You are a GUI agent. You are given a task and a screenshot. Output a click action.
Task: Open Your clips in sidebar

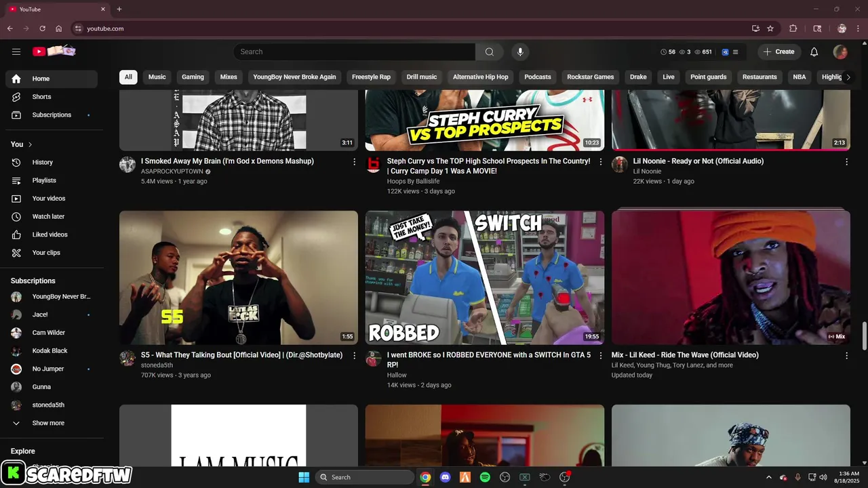click(52, 253)
